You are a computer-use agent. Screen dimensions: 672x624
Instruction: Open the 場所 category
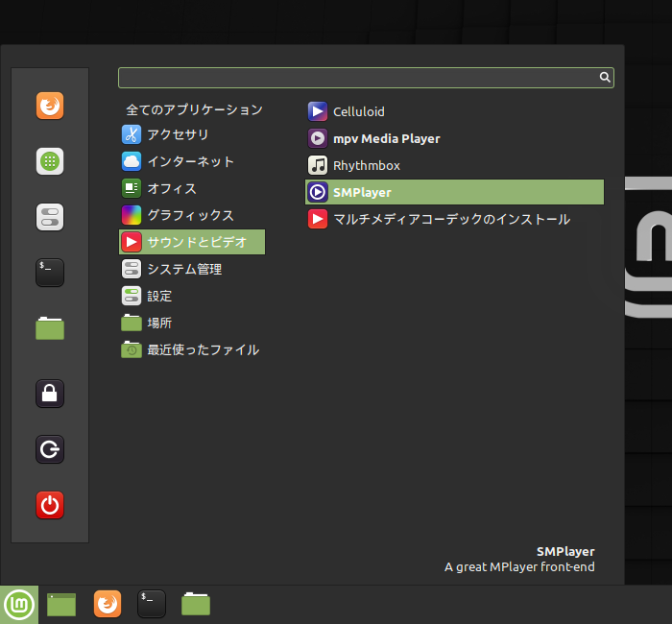pyautogui.click(x=192, y=323)
